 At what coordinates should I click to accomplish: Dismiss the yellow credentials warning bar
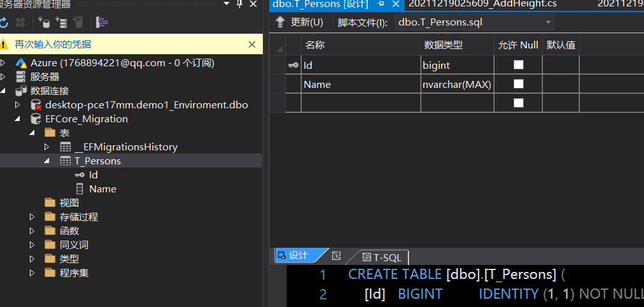pos(252,45)
